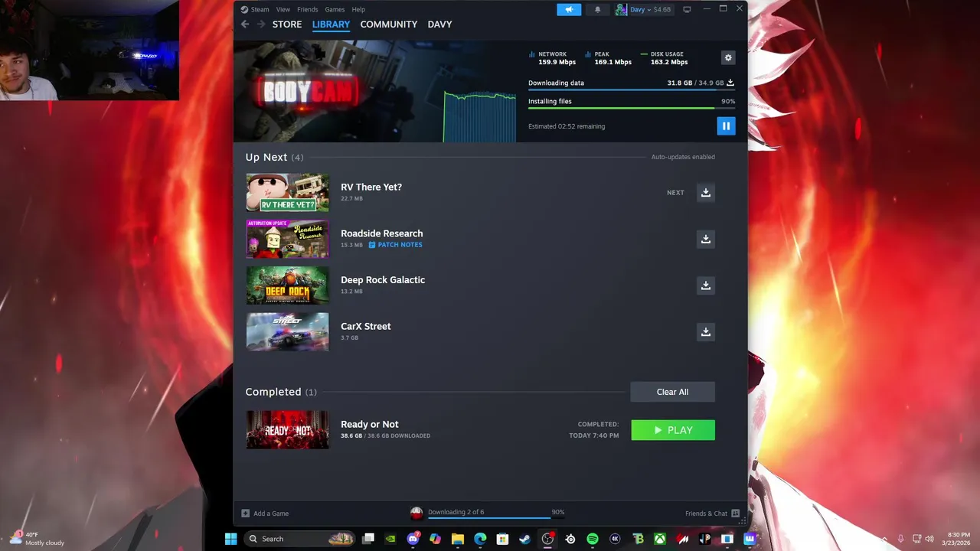Viewport: 980px width, 551px height.
Task: Open the Windows Start menu
Action: click(230, 539)
